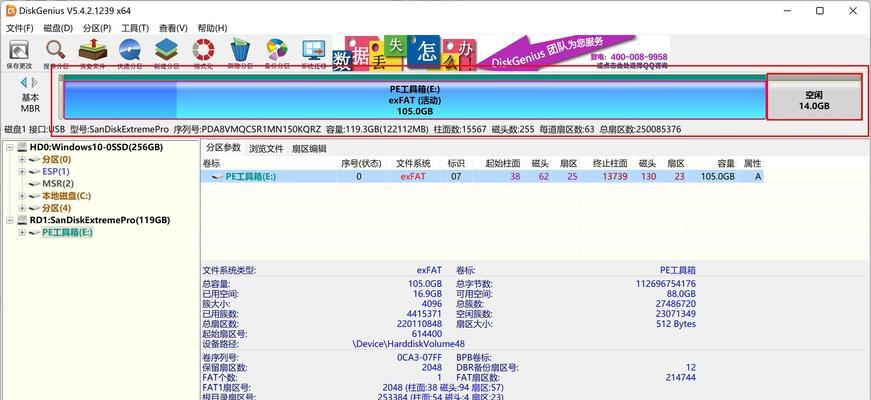The image size is (871, 400).
Task: Switch to the 浏览文件 tab
Action: coord(266,149)
